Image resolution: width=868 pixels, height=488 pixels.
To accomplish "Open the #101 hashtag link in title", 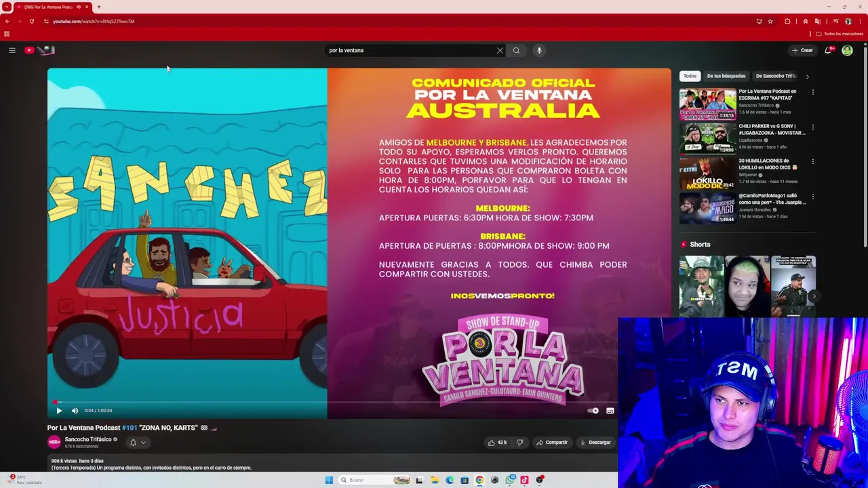I will pyautogui.click(x=130, y=428).
